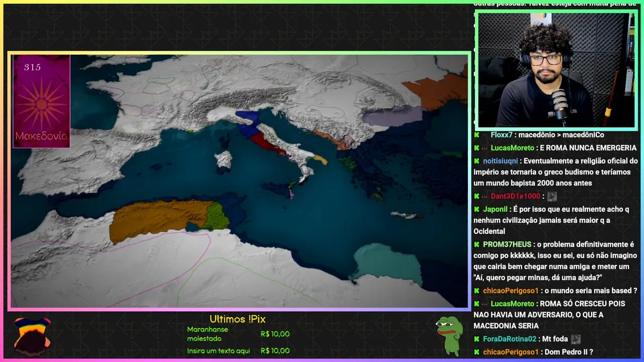Click 'o mundo seria mais based ?' text
644x362 pixels.
(x=591, y=291)
